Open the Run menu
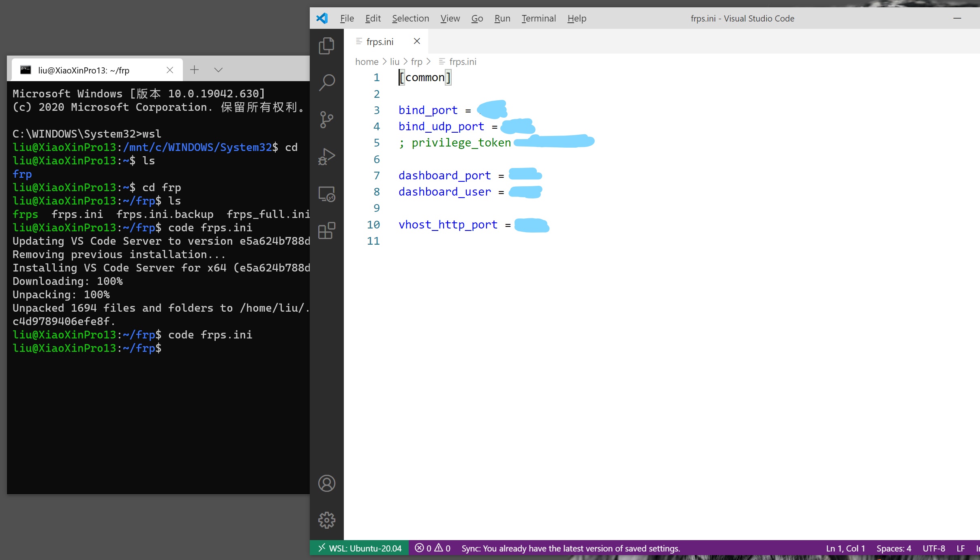The width and height of the screenshot is (980, 560). click(x=502, y=18)
